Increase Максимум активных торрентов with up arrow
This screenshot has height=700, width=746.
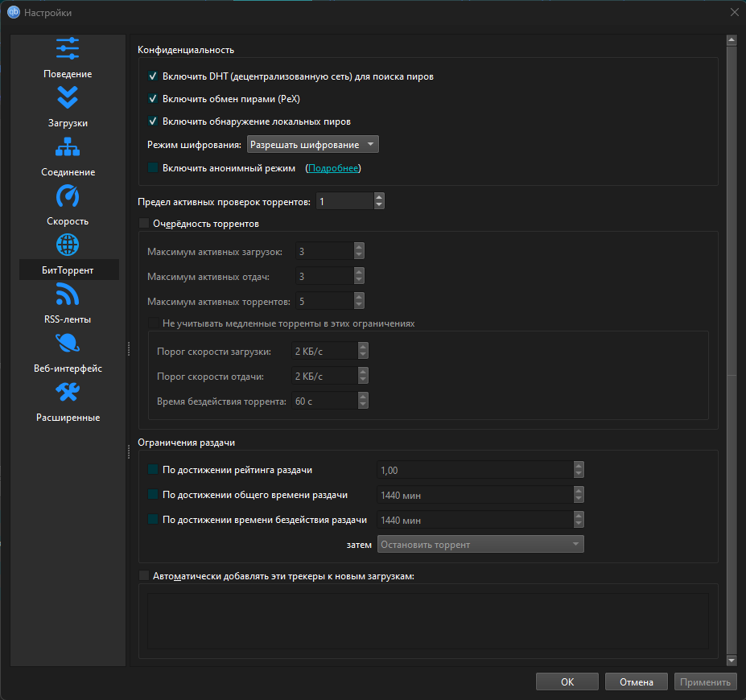[359, 297]
